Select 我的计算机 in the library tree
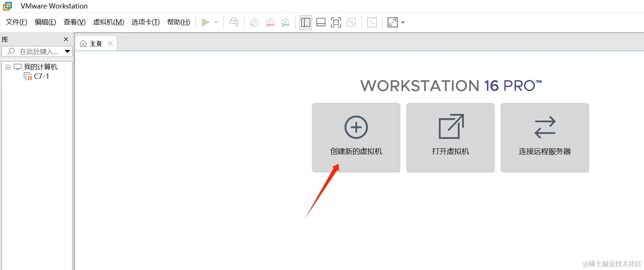The image size is (644, 270). coord(41,67)
